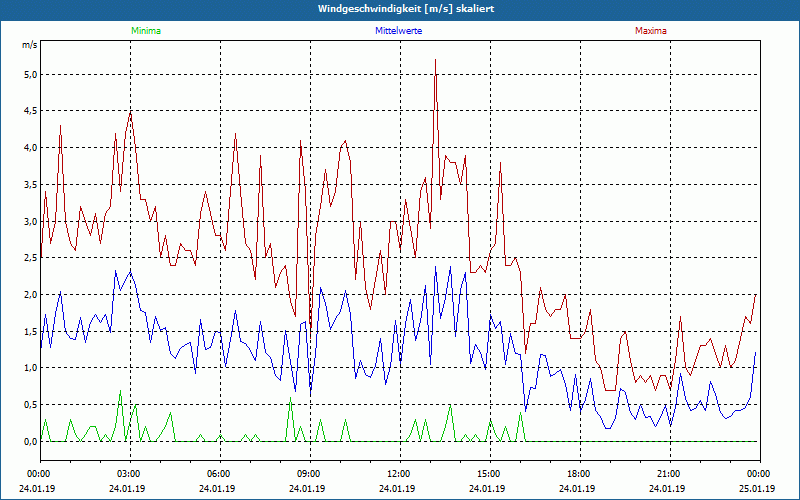This screenshot has width=800, height=500.
Task: Click the 15:00 time axis label
Action: pos(490,474)
